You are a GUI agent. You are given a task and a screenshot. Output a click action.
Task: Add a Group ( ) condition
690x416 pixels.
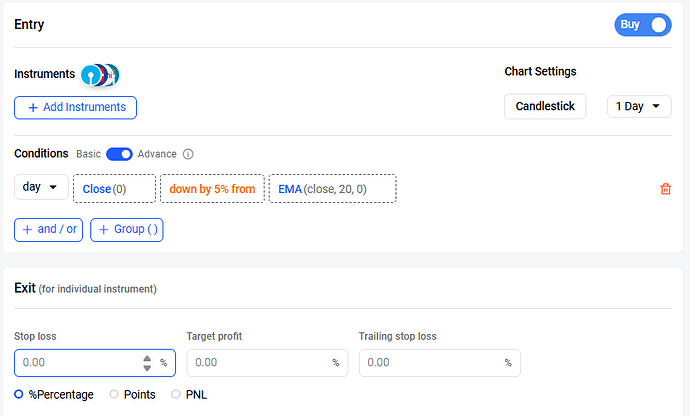(127, 230)
